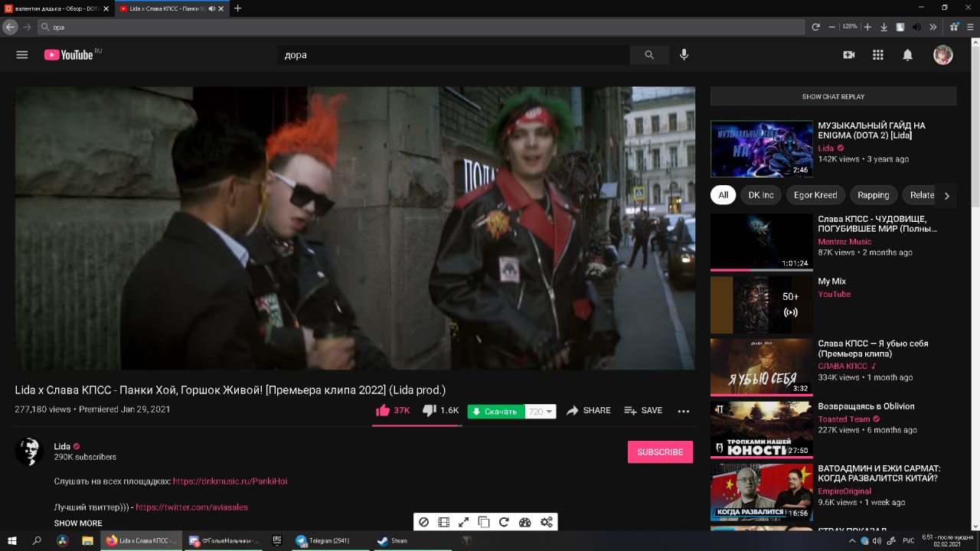Screen dimensions: 980x551
Task: Zoom out with the minus button
Action: point(832,27)
